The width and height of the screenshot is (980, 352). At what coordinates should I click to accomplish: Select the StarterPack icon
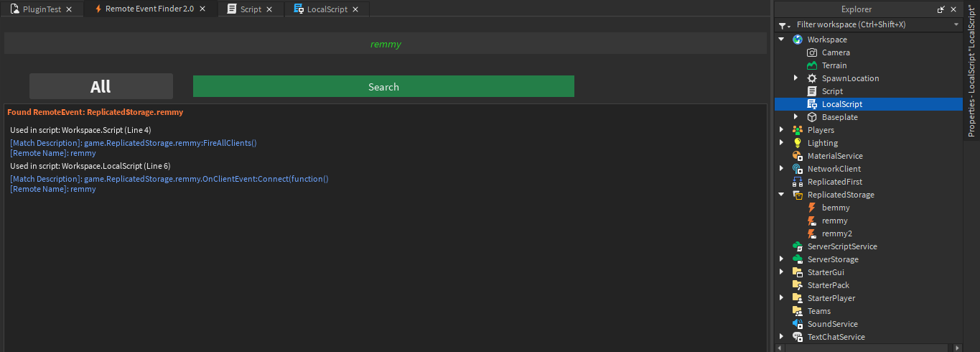pyautogui.click(x=797, y=285)
